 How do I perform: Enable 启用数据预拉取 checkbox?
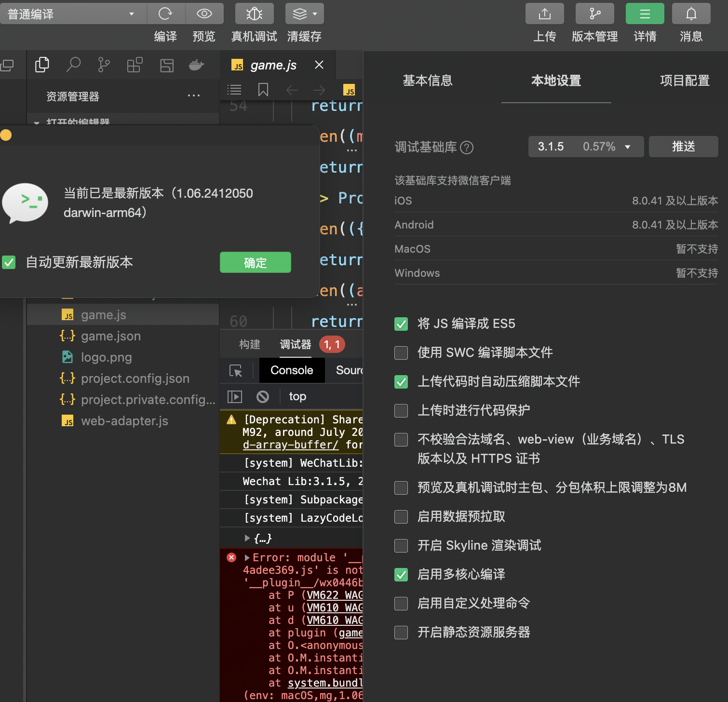[x=401, y=516]
